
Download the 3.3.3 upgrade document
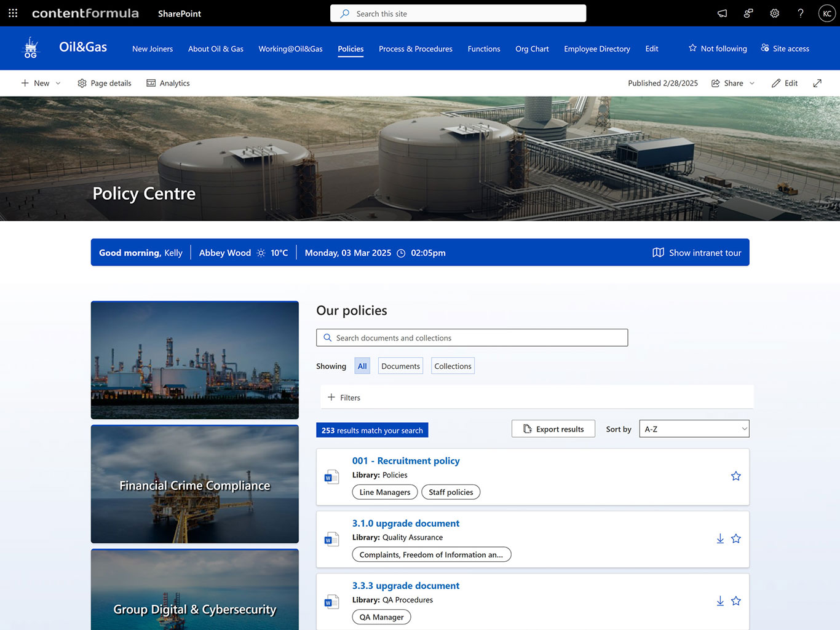720,601
